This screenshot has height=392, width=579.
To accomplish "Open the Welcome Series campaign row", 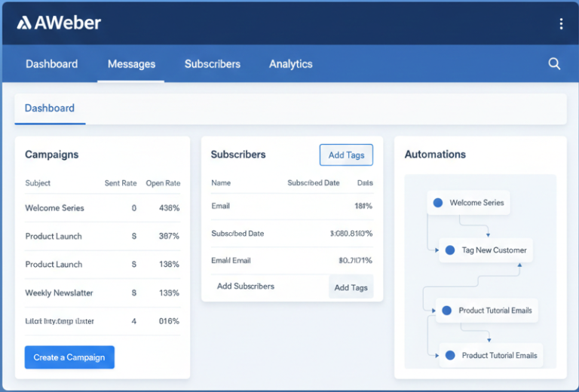I will coord(54,208).
